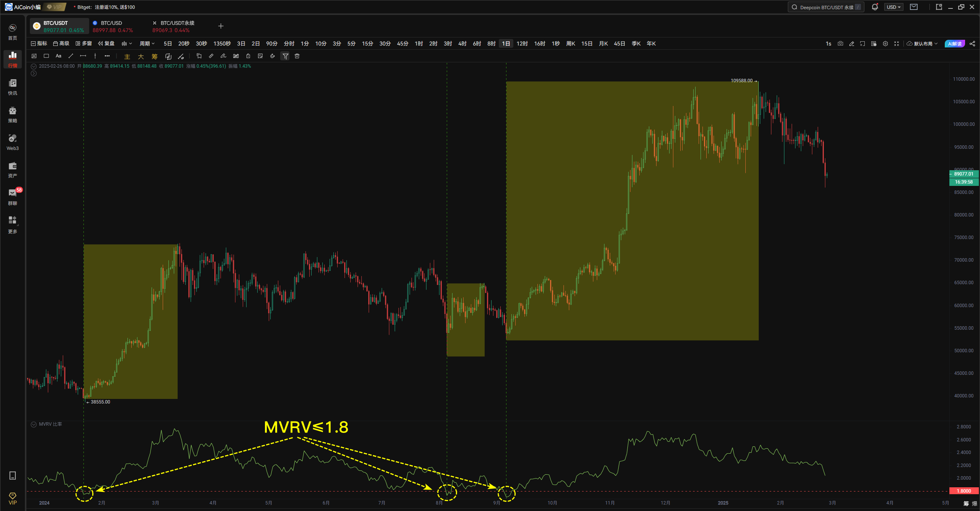Expand the 周期 period dropdown
This screenshot has width=980, height=511.
[x=147, y=44]
